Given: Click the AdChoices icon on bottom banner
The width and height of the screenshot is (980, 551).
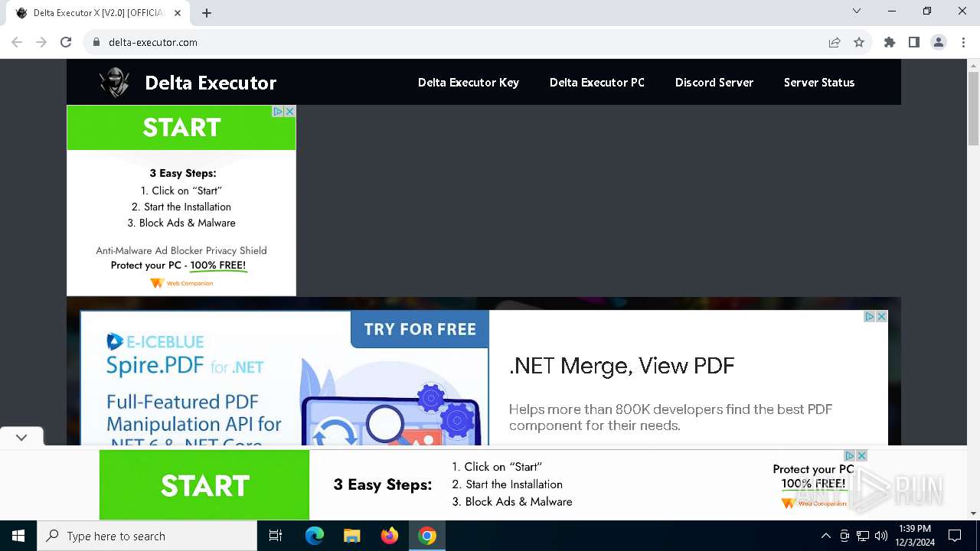Looking at the screenshot, I should [850, 455].
